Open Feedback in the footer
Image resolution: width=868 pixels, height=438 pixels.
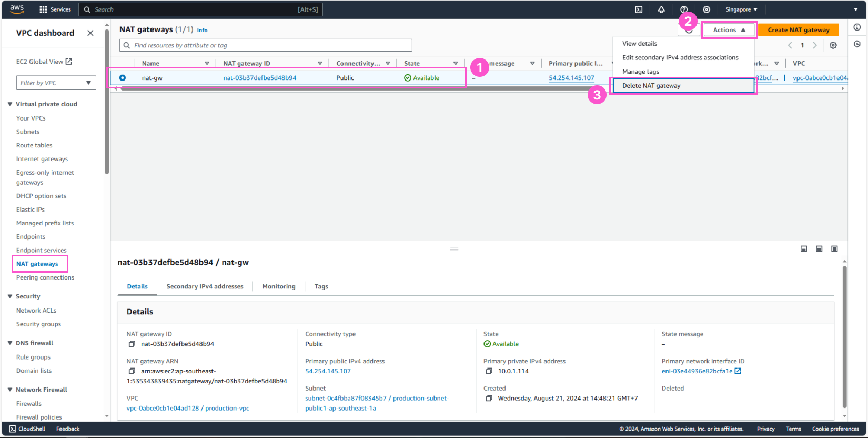tap(68, 429)
